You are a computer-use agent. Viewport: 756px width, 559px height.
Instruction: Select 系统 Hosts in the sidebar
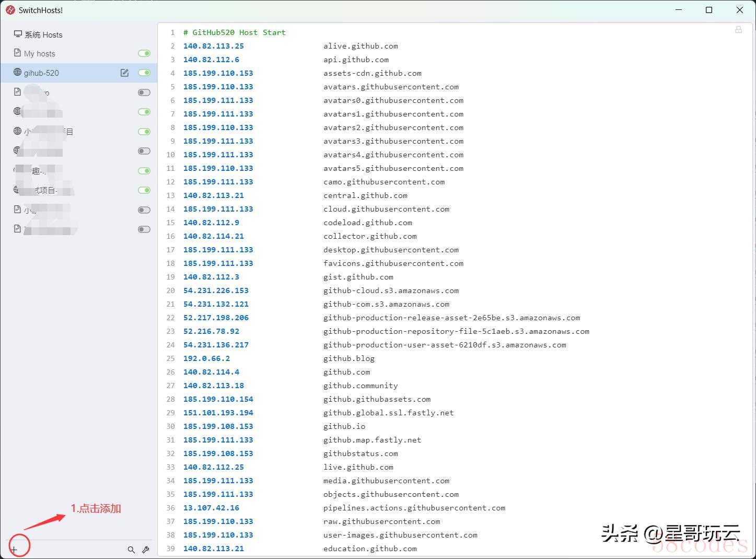pyautogui.click(x=79, y=34)
